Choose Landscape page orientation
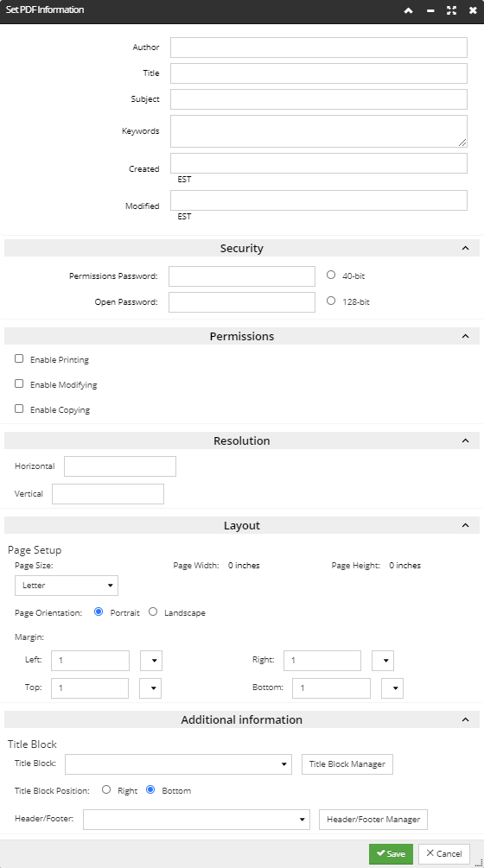Image resolution: width=484 pixels, height=868 pixels. [153, 611]
